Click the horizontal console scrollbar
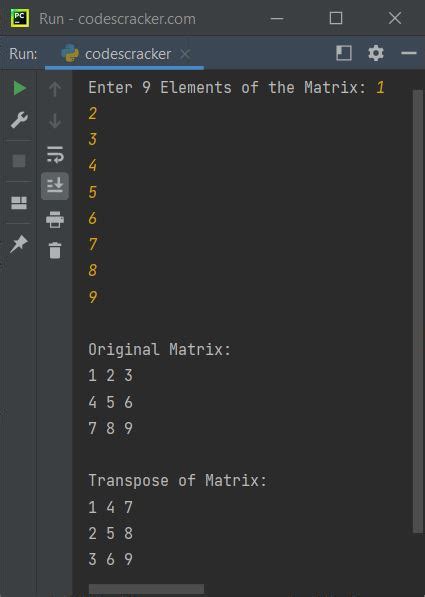 (146, 589)
